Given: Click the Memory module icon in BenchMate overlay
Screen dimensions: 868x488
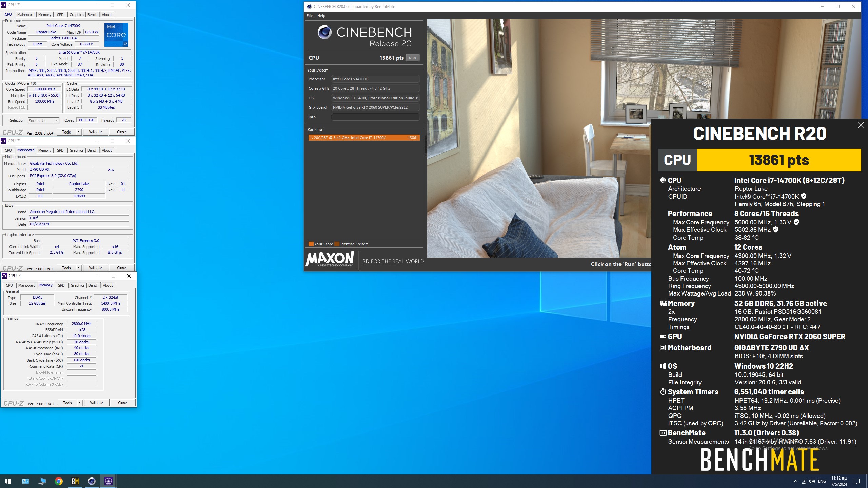Looking at the screenshot, I should point(663,303).
